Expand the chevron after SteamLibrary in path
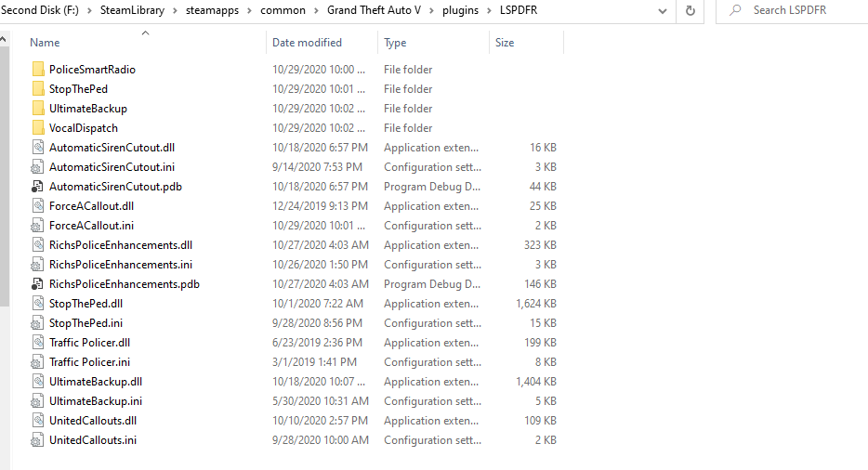The width and height of the screenshot is (868, 470). [179, 10]
